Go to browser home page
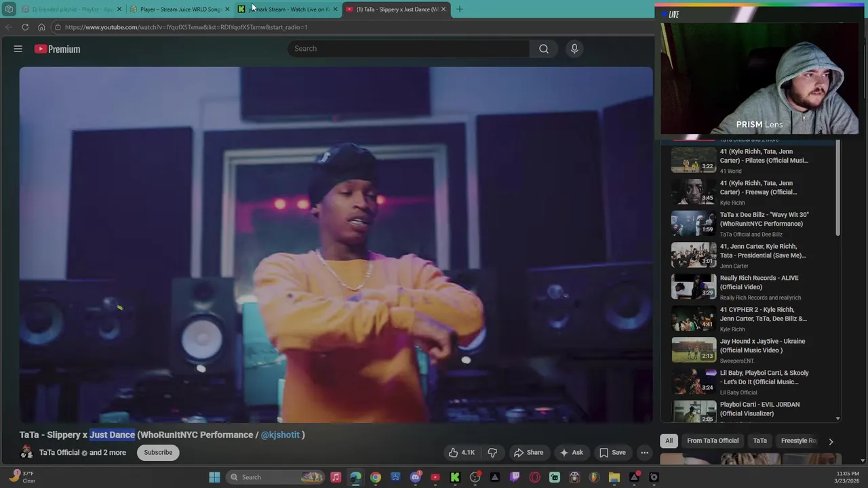Screen dimensions: 868x488 [41, 27]
